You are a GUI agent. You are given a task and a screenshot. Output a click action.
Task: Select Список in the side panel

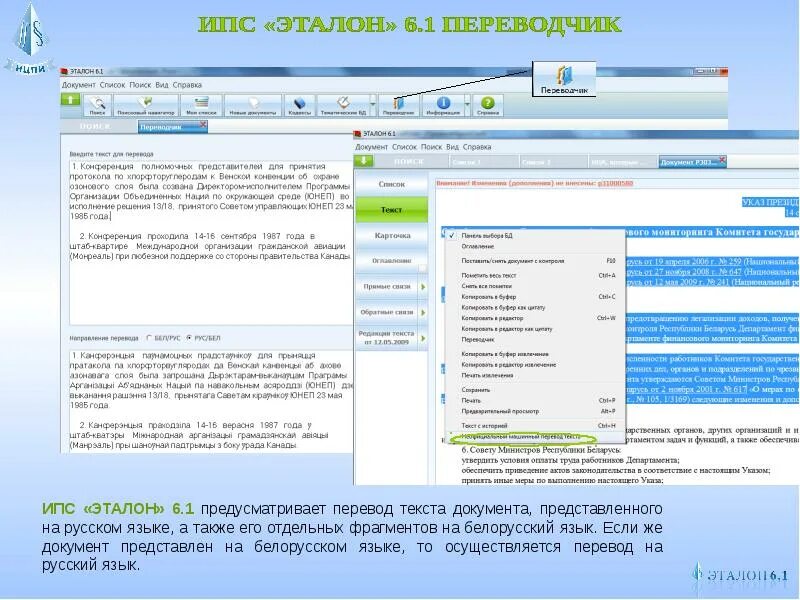click(391, 184)
